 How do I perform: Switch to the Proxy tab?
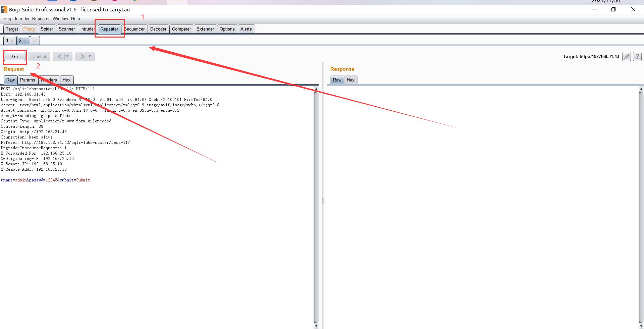point(29,29)
